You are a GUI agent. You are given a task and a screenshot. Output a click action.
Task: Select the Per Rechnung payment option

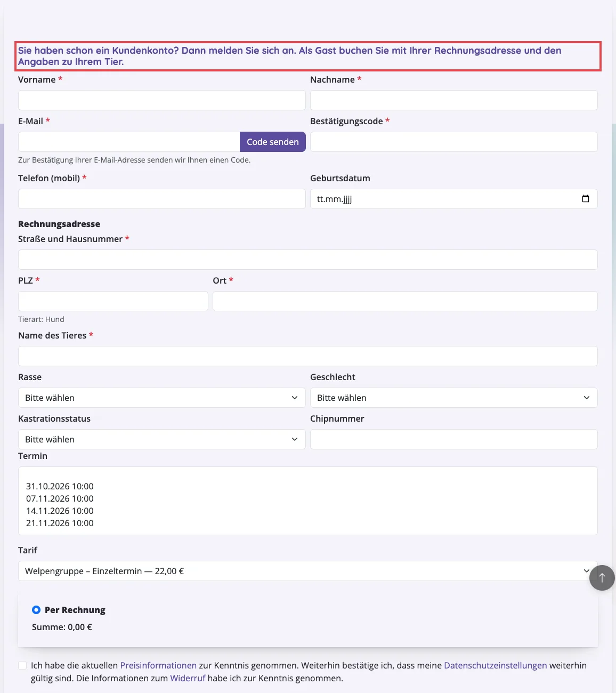[x=36, y=610]
